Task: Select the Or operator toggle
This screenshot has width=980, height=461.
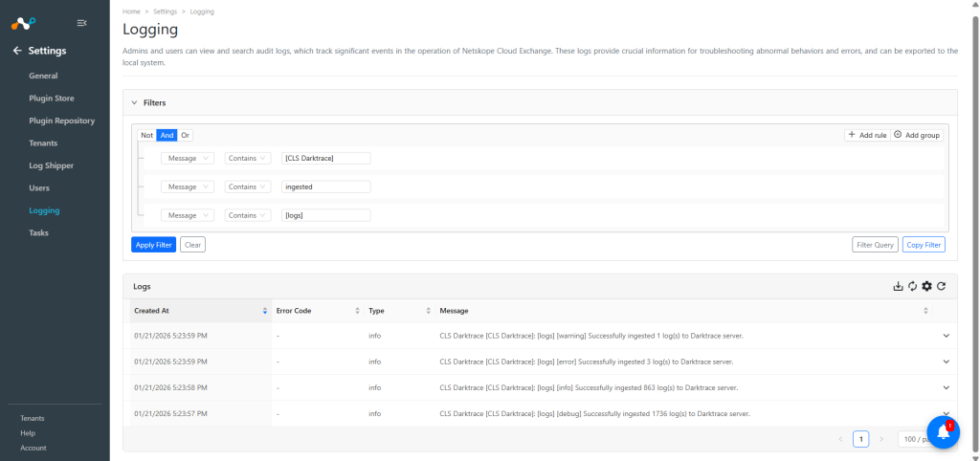Action: click(x=185, y=135)
